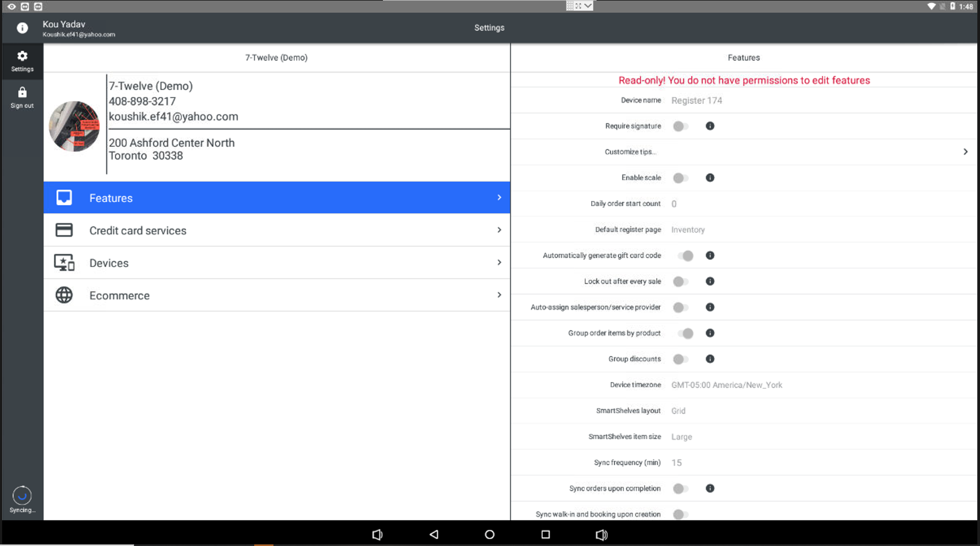Show info for Automatically generate gift card code
This screenshot has width=980, height=546.
click(710, 255)
